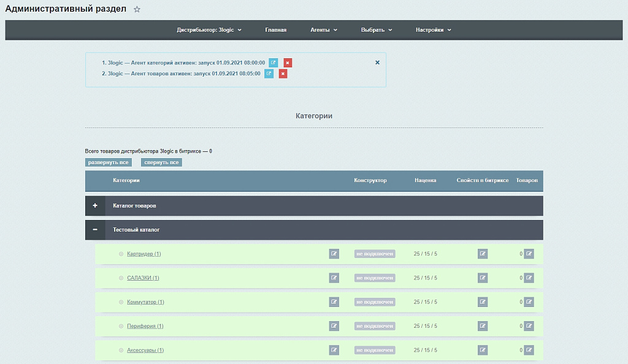The height and width of the screenshot is (364, 628).
Task: Toggle 'не подключен' status for Коммутатор
Action: click(375, 302)
